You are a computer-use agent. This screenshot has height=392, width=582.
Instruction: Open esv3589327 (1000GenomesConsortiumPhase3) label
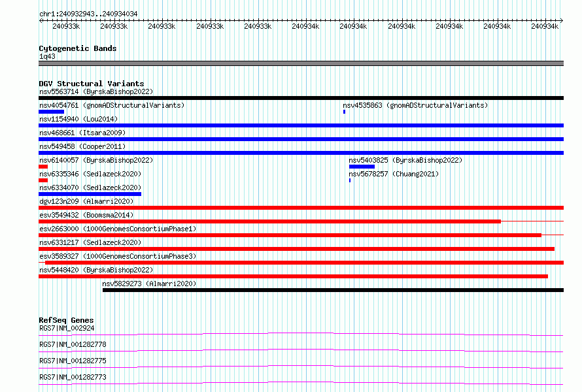pyautogui.click(x=118, y=256)
